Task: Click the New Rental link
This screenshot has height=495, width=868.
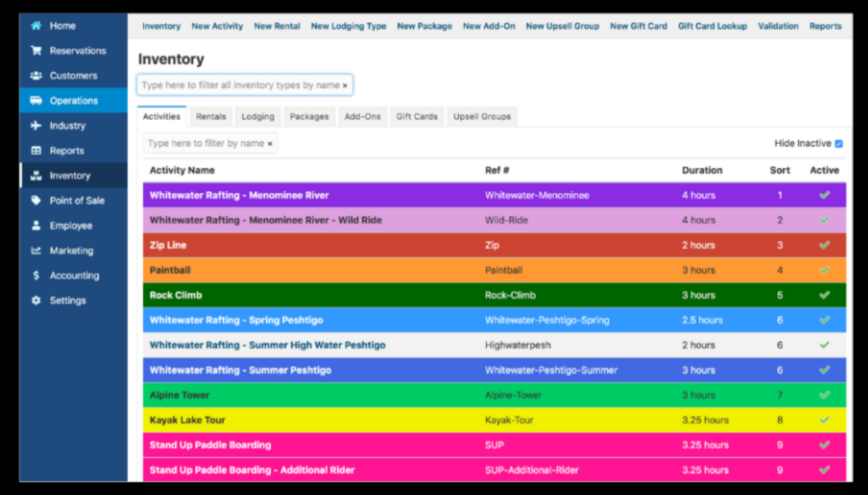Action: (277, 26)
